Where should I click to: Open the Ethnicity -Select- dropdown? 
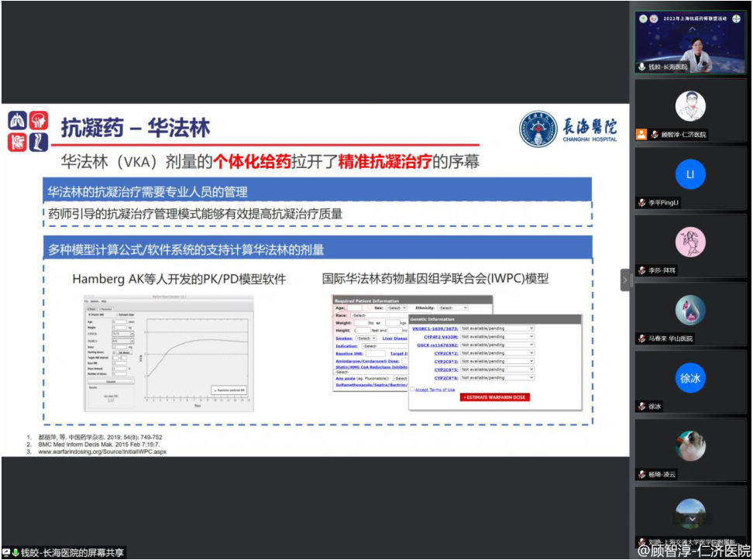pyautogui.click(x=452, y=307)
